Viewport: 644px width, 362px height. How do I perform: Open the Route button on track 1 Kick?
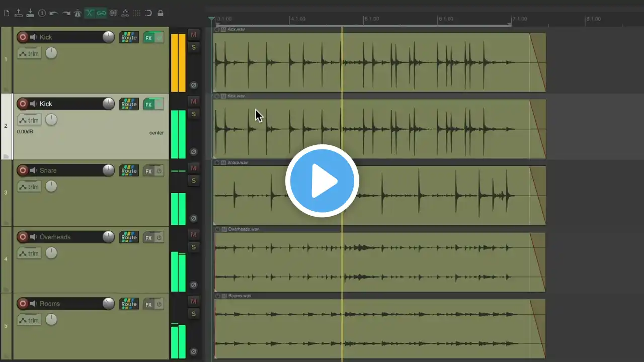point(129,37)
